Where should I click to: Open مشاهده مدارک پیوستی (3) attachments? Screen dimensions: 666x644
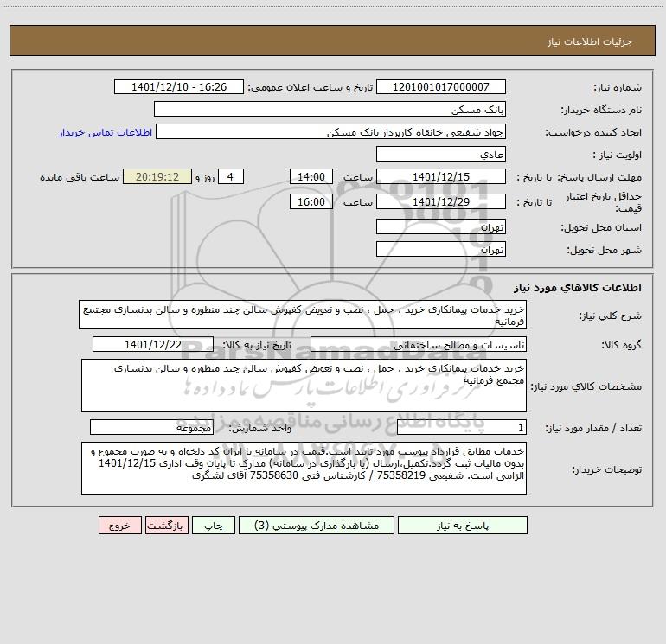[317, 525]
